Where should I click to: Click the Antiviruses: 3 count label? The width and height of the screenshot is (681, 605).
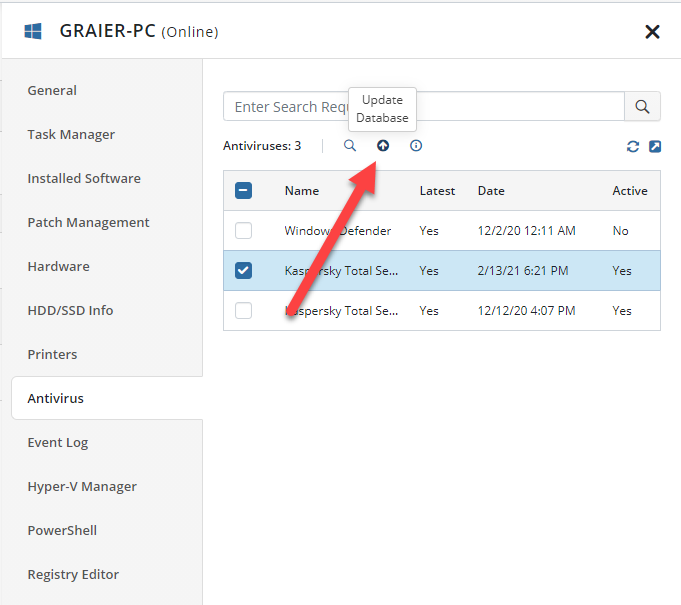(262, 145)
